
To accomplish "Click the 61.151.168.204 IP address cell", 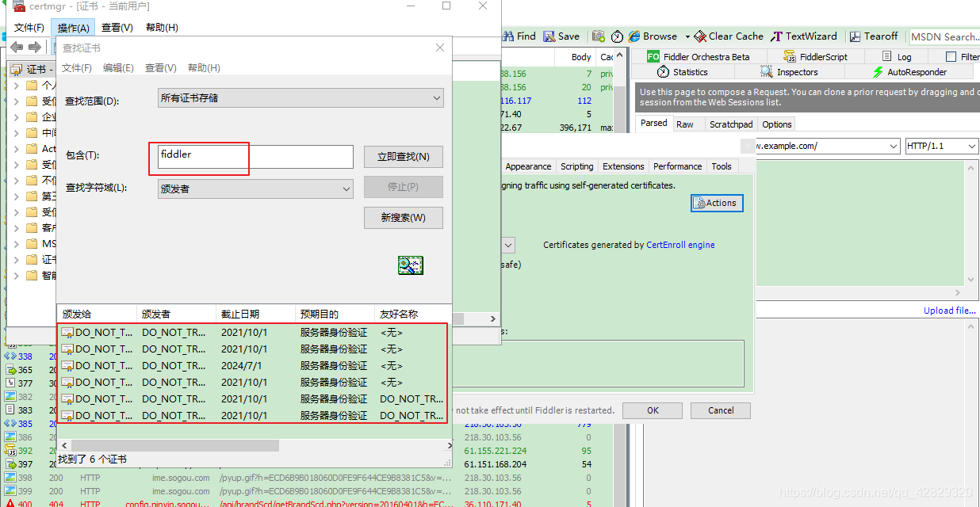I will click(x=496, y=464).
